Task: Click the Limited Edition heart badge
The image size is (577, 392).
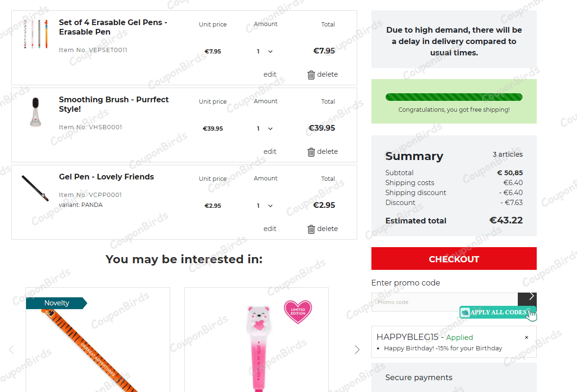Action: [x=298, y=311]
